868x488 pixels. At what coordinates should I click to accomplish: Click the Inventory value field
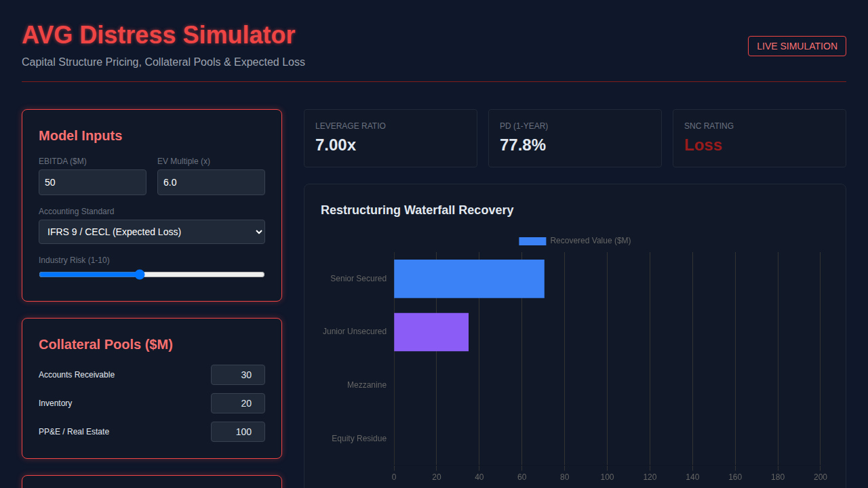pyautogui.click(x=237, y=403)
